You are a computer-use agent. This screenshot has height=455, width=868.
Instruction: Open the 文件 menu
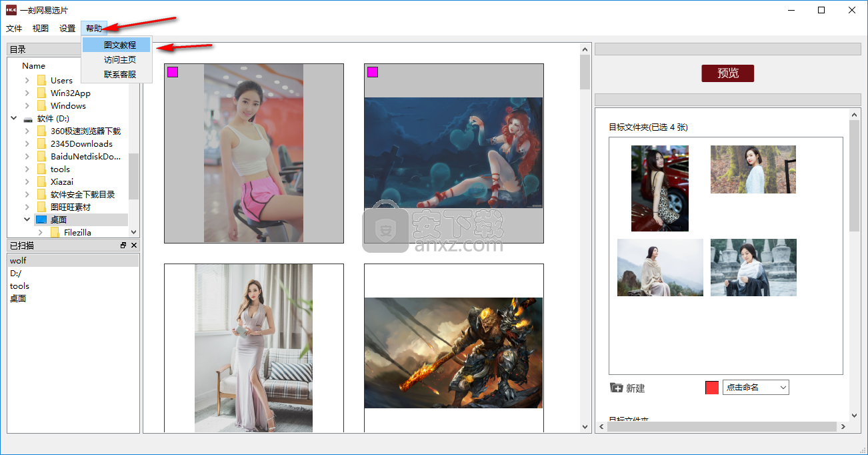14,29
